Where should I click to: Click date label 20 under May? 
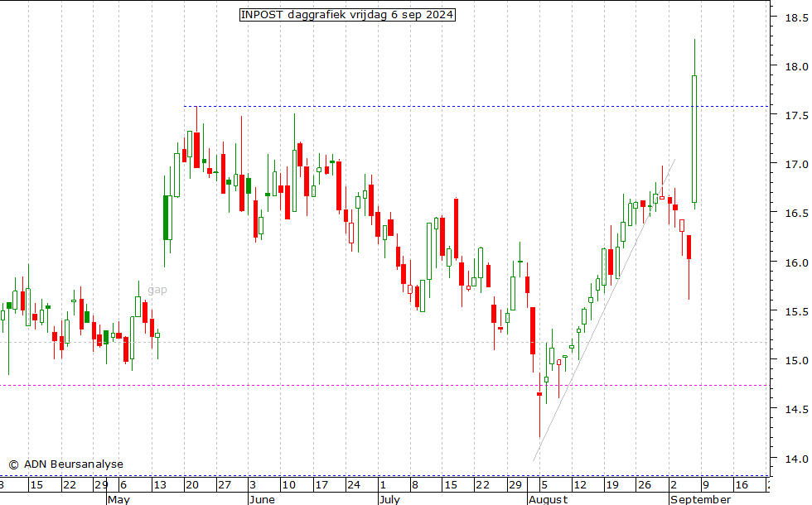pos(192,485)
